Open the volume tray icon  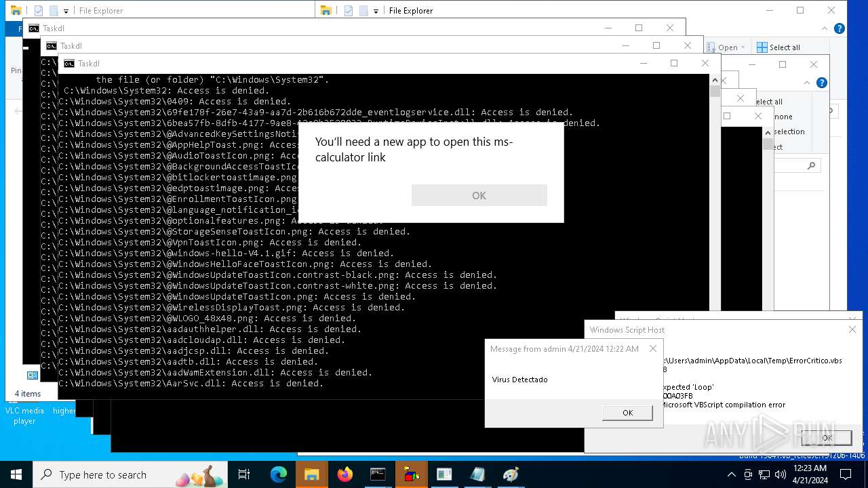click(x=781, y=474)
